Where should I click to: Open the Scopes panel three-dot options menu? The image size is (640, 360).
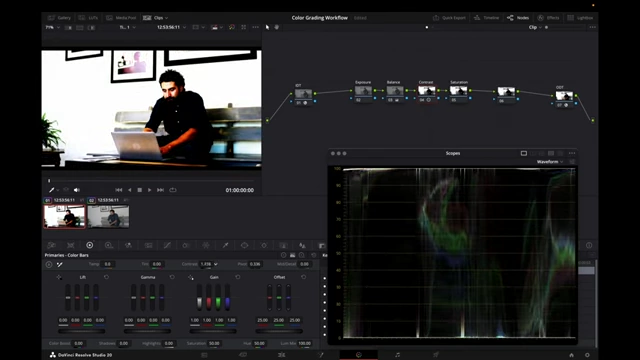tap(572, 153)
